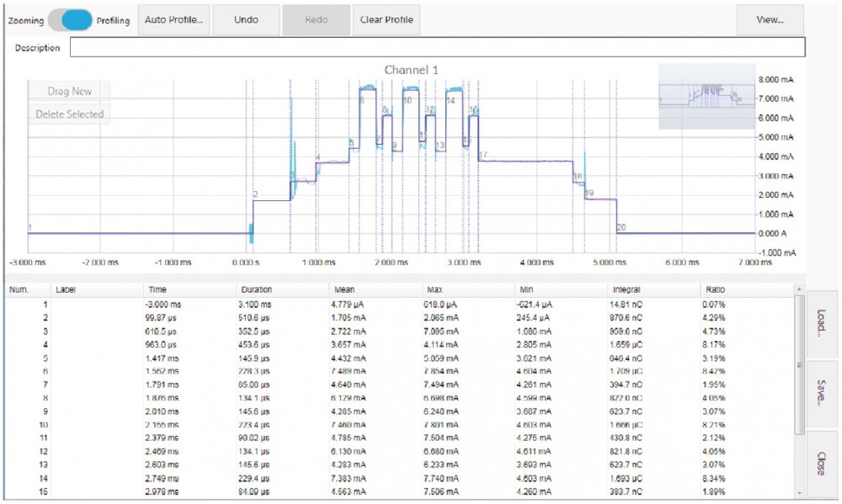Undo the last profile change
Viewport: 842px width, 504px height.
[246, 20]
